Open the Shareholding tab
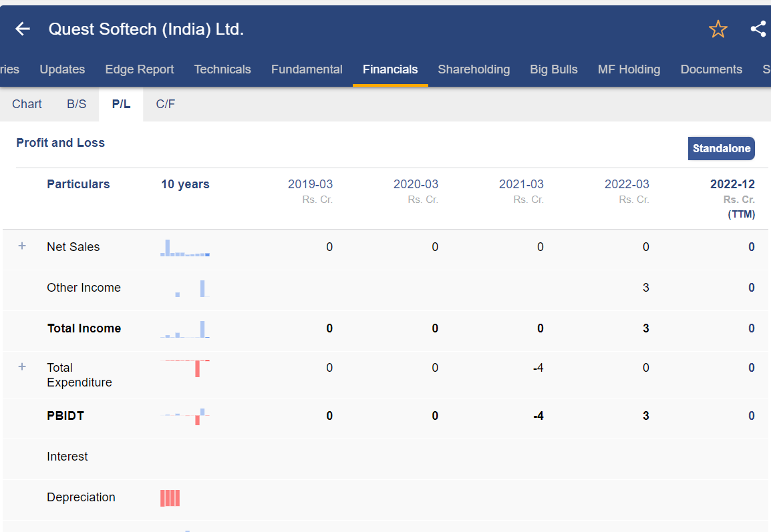Screen dimensions: 771x532 474,69
